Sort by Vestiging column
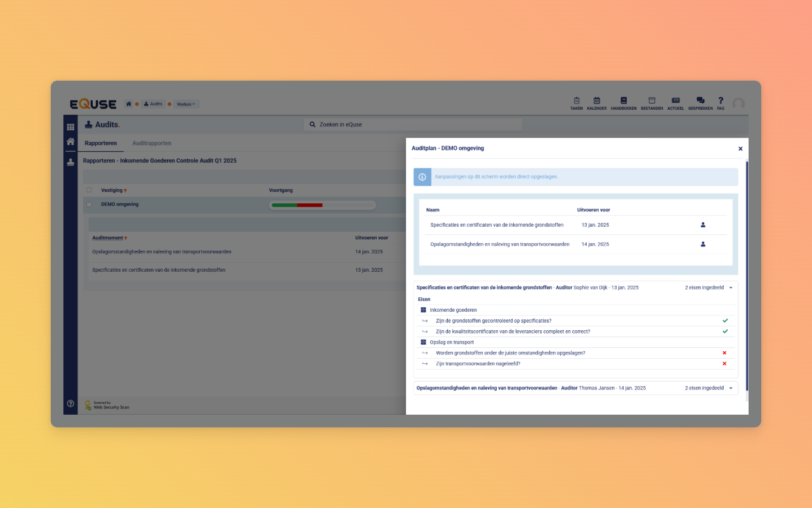Screen dimensions: 812x508 point(114,190)
